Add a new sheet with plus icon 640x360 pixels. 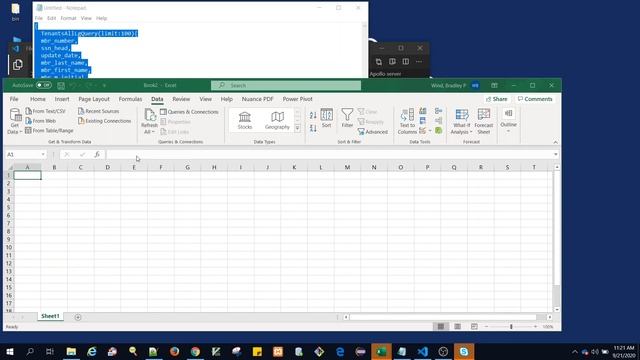tap(78, 317)
